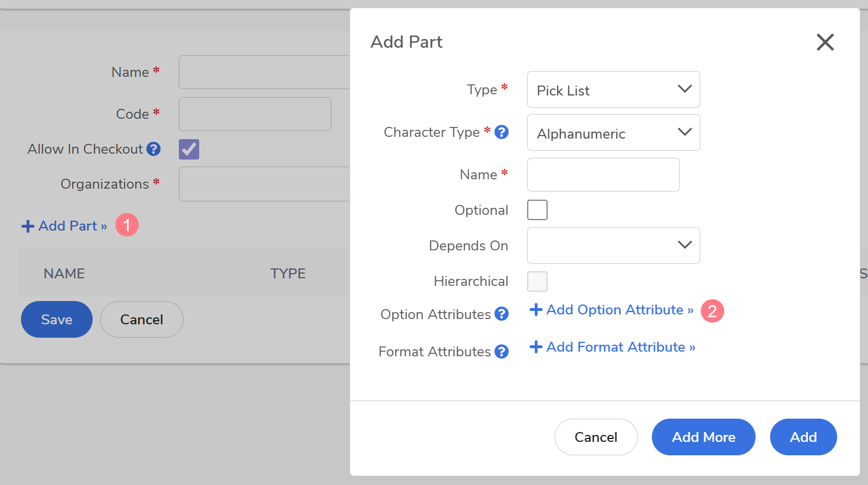Click help icon next to Allow In Checkout
The height and width of the screenshot is (485, 868).
(153, 149)
